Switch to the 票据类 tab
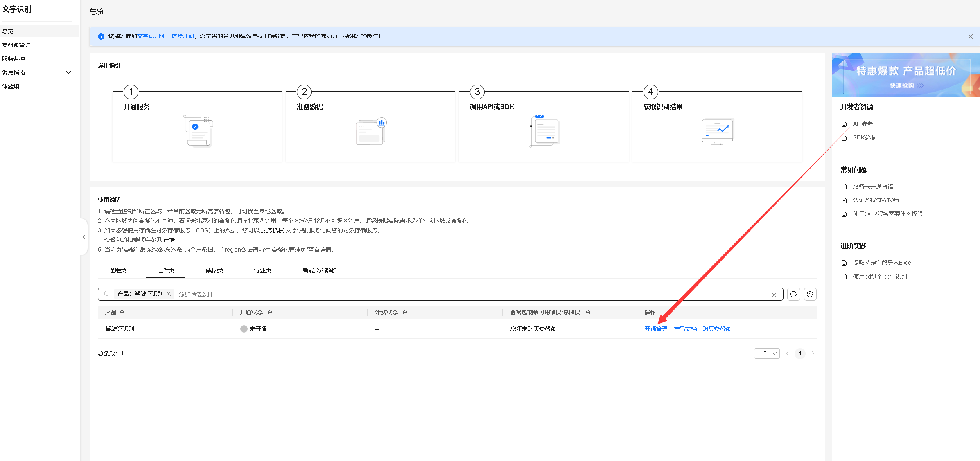This screenshot has height=461, width=980. point(214,270)
